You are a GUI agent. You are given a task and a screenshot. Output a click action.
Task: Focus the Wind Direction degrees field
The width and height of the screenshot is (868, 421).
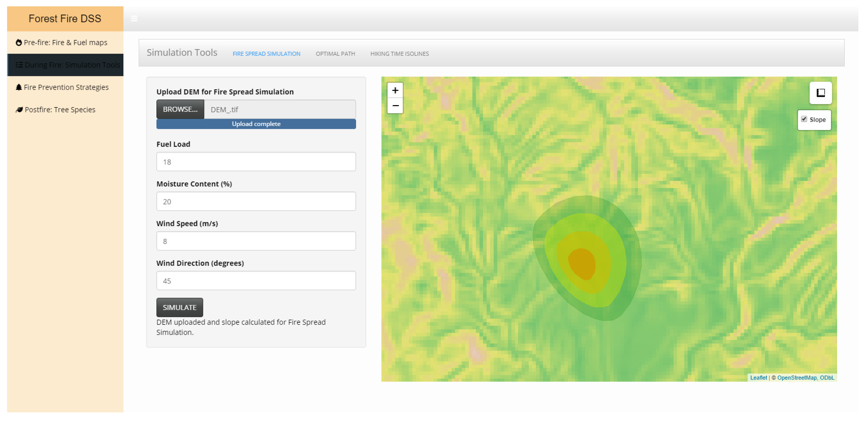256,281
